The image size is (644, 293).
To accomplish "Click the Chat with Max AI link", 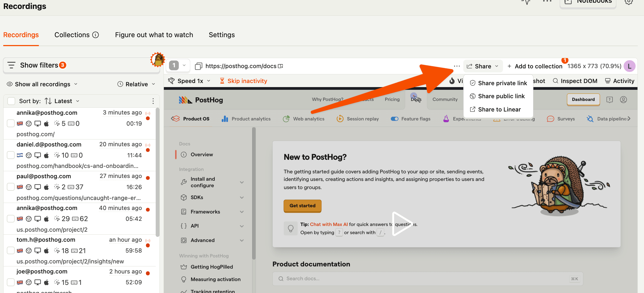I will tap(329, 224).
